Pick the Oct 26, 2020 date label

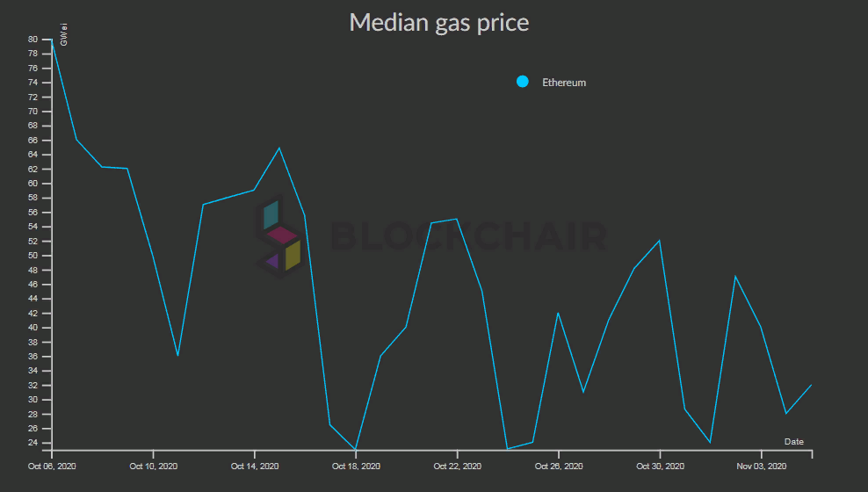click(x=559, y=467)
